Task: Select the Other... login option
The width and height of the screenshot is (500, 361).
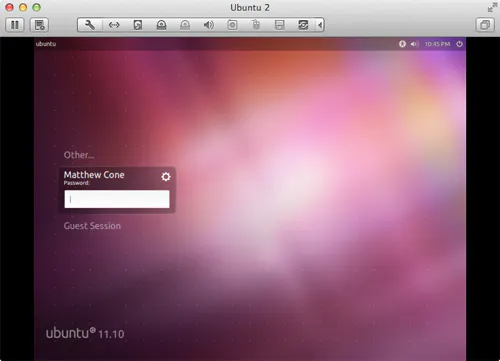Action: [x=79, y=155]
